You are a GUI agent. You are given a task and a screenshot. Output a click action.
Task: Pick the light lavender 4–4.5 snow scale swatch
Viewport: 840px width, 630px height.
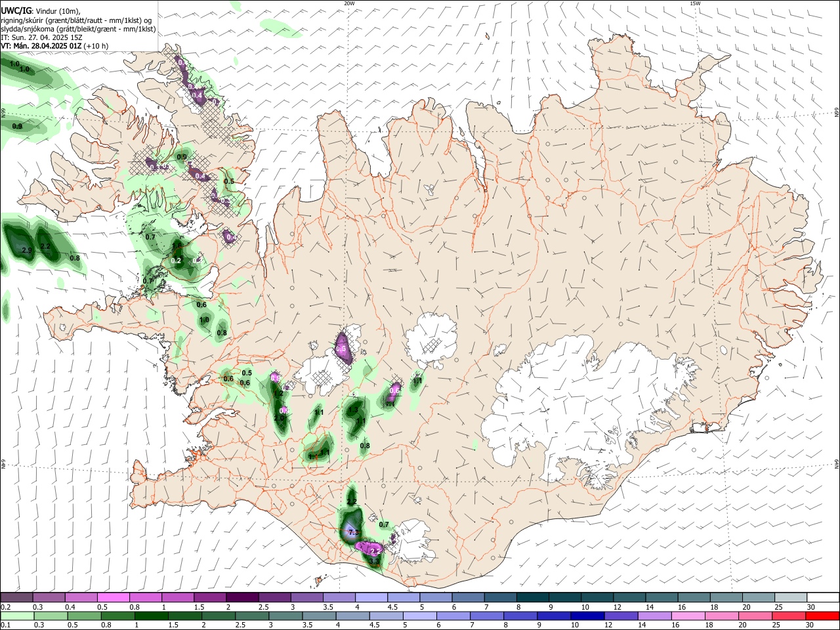[x=371, y=597]
